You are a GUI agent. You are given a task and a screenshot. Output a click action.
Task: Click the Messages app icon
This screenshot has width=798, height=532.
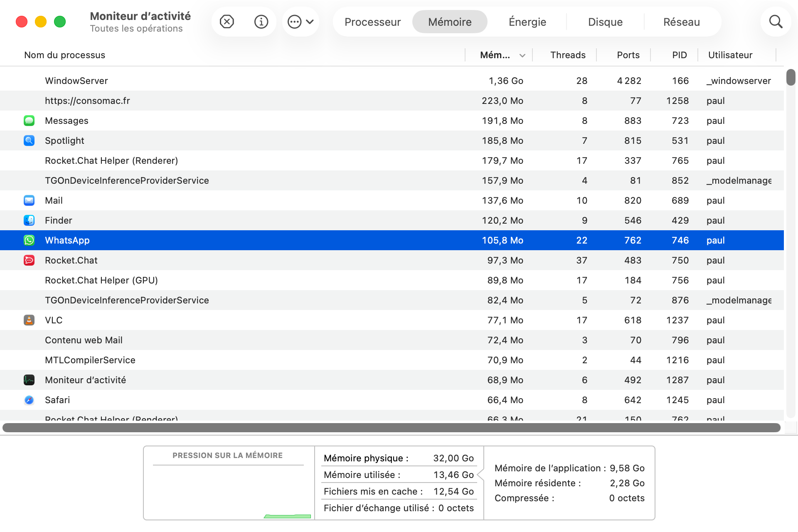[x=29, y=121]
